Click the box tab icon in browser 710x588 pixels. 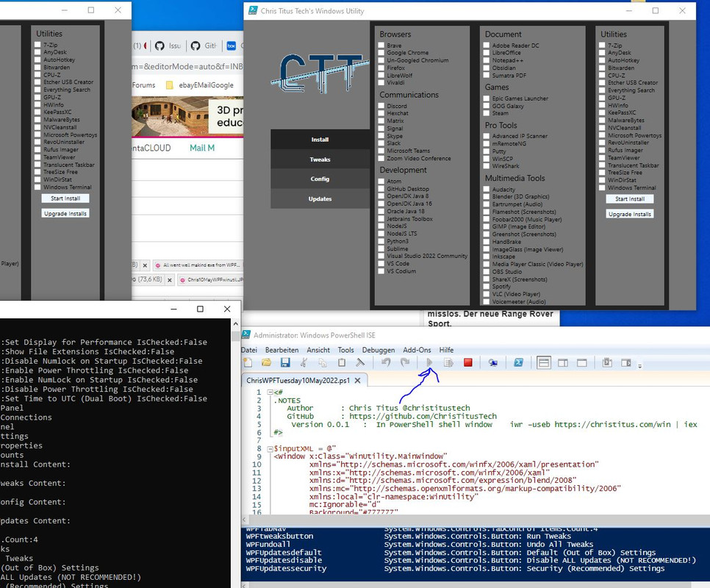(x=232, y=46)
